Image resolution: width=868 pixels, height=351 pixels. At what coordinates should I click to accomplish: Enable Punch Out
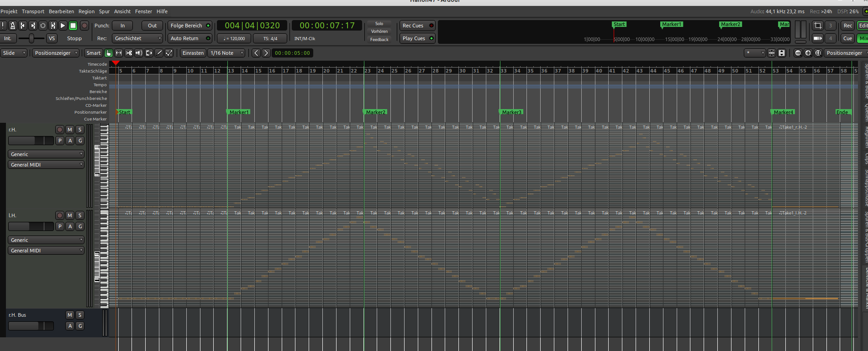coord(152,26)
